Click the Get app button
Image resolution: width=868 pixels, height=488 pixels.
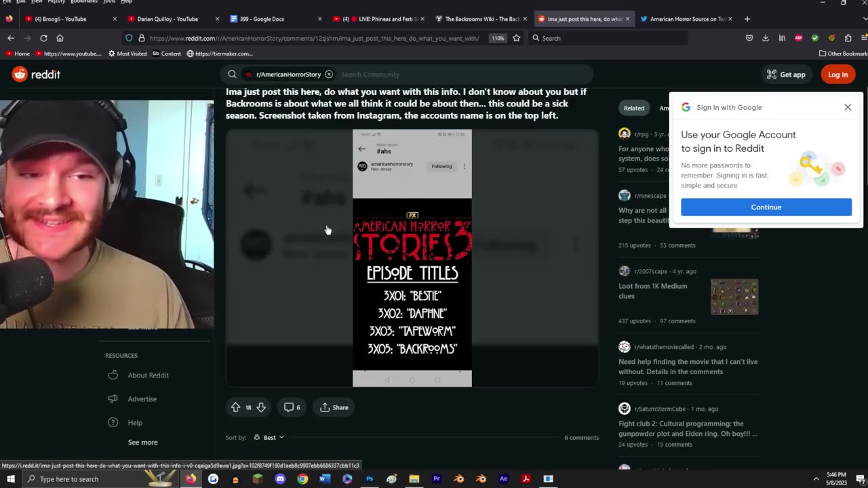point(786,75)
